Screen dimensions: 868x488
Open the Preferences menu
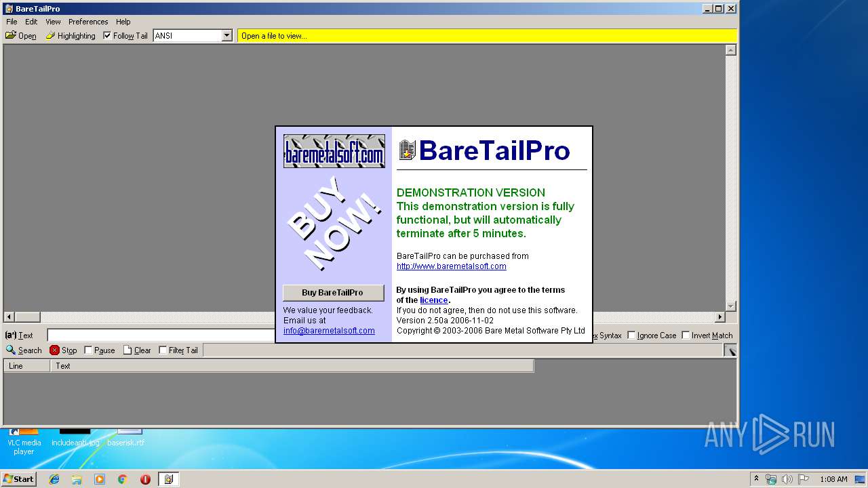tap(88, 22)
